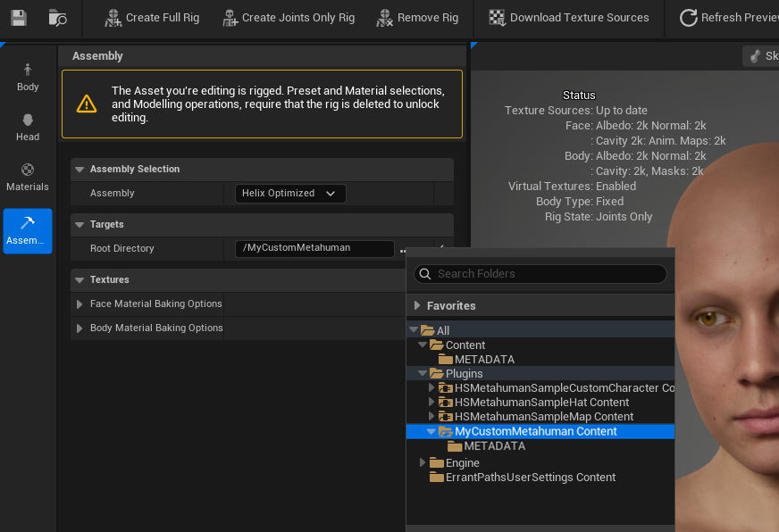Collapse the Plugins folder arrow

point(423,373)
